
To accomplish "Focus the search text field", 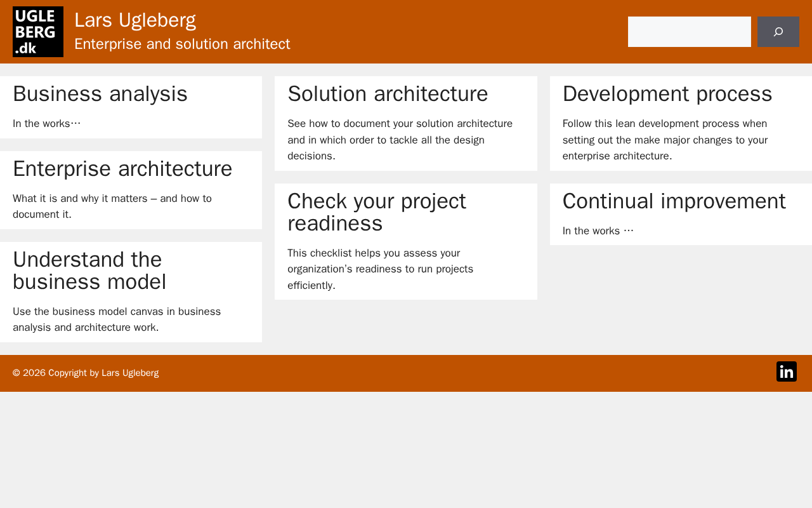I will click(x=689, y=32).
